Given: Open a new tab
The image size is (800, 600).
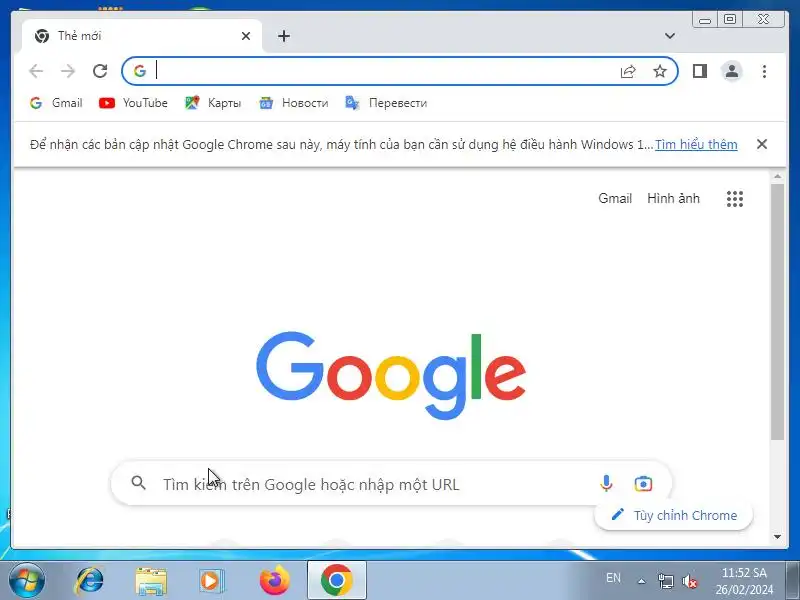Looking at the screenshot, I should point(284,36).
